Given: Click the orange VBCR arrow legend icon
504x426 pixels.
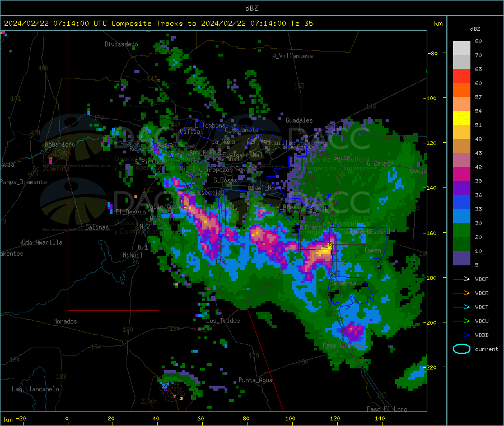Looking at the screenshot, I should pyautogui.click(x=461, y=293).
